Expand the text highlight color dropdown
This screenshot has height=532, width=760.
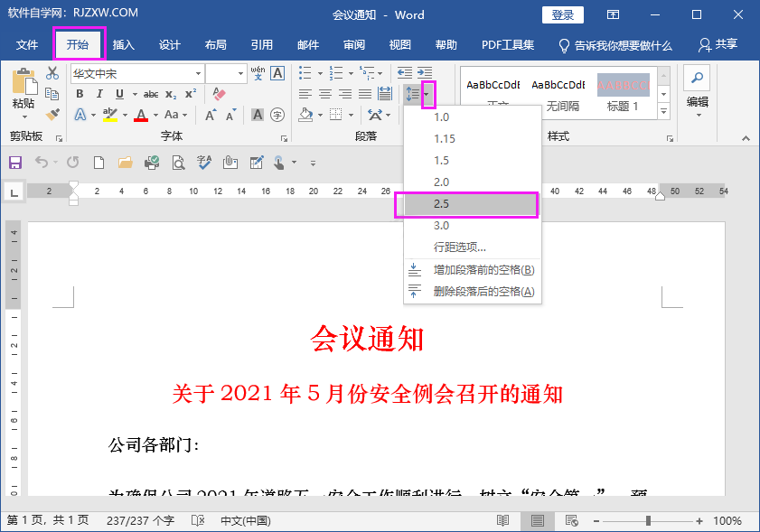click(x=125, y=115)
